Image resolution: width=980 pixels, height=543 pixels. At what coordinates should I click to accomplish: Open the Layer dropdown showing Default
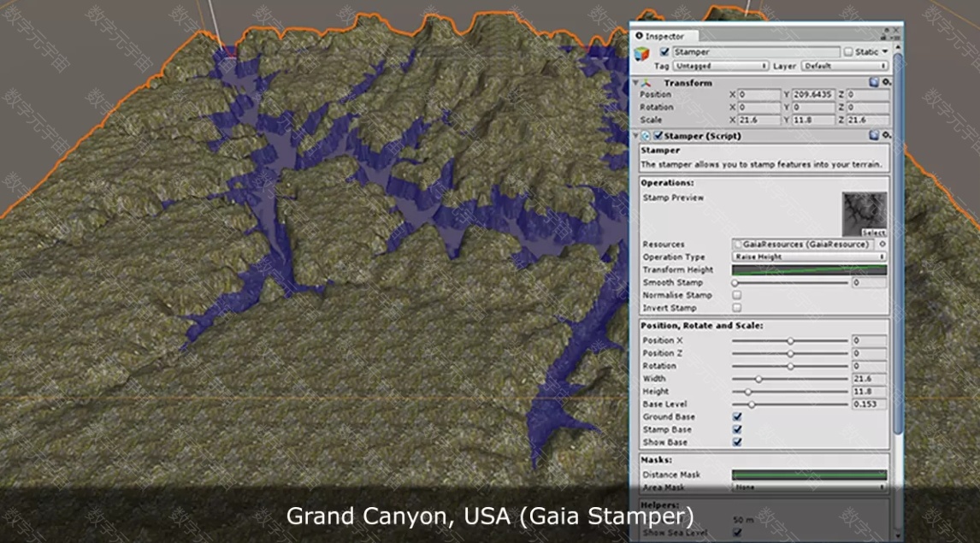[x=844, y=66]
